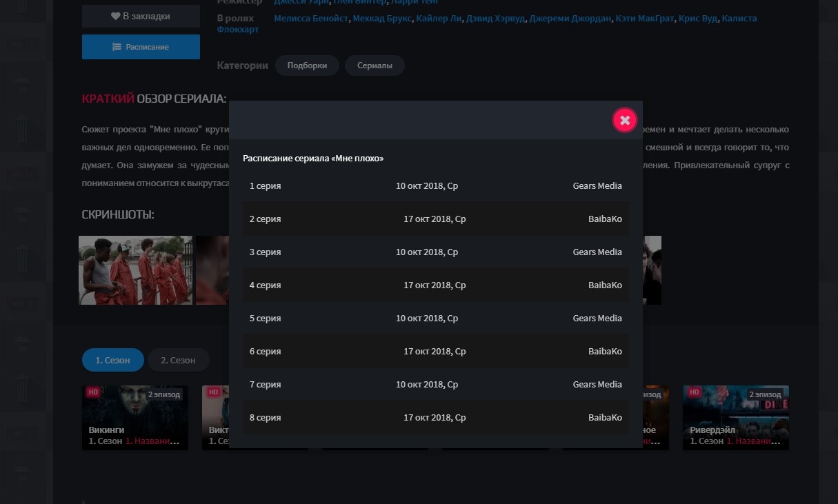
Task: Click the blue Расписание button
Action: (x=141, y=47)
